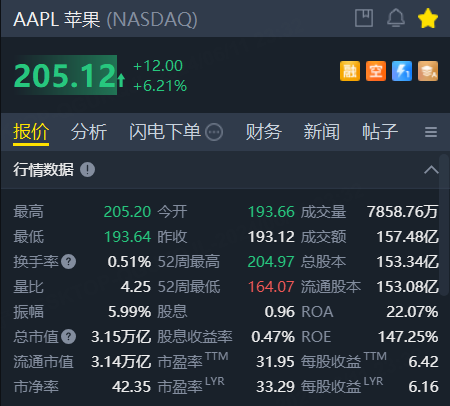Click the AAPL 苹果 (NASDAQ) title
The image size is (450, 406).
(x=105, y=19)
